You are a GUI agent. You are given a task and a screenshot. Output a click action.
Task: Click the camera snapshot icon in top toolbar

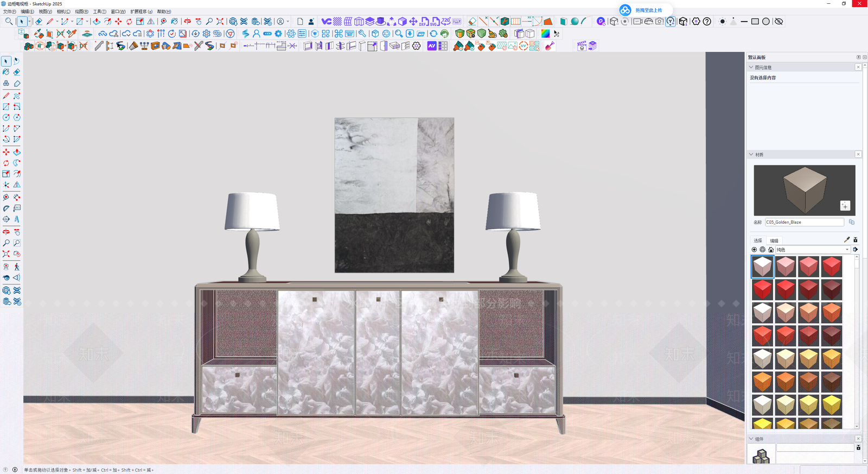659,21
